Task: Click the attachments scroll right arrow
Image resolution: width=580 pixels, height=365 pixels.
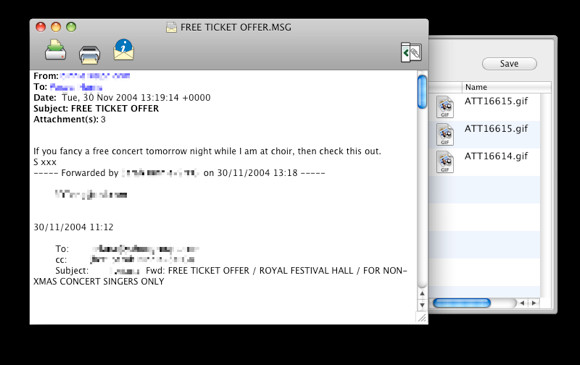Action: (534, 303)
